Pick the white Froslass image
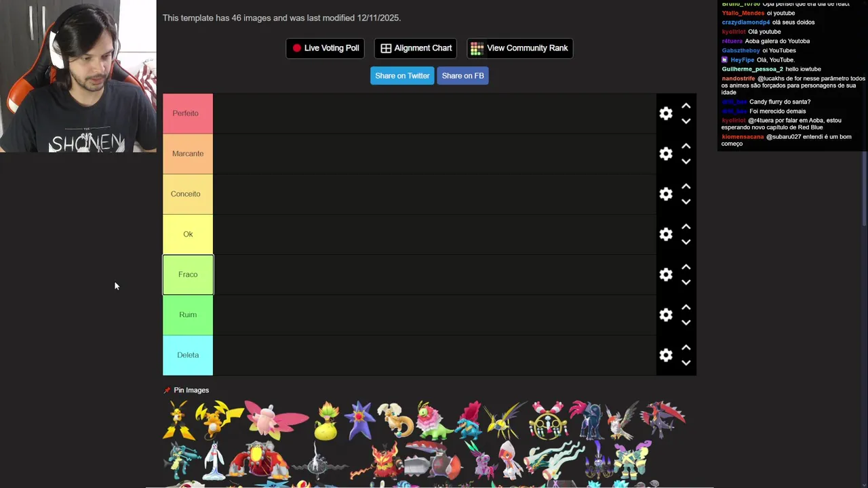Viewport: 868px width, 488px height. click(213, 460)
